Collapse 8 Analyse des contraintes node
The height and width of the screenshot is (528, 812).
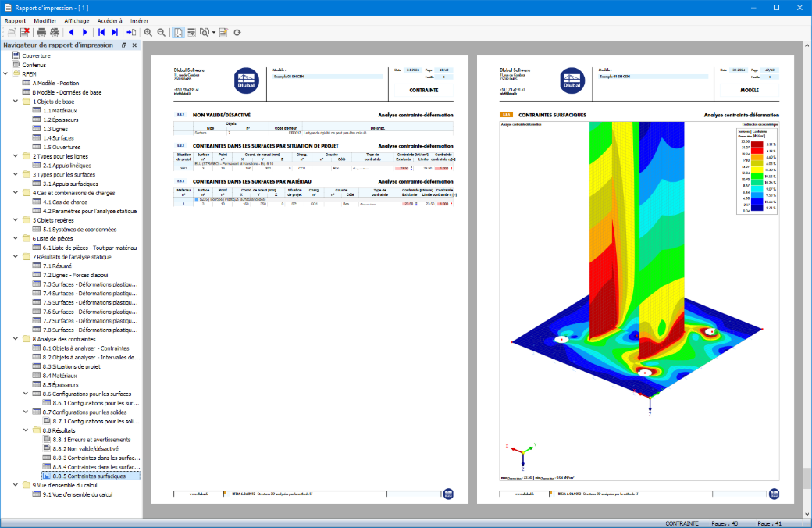coord(16,339)
